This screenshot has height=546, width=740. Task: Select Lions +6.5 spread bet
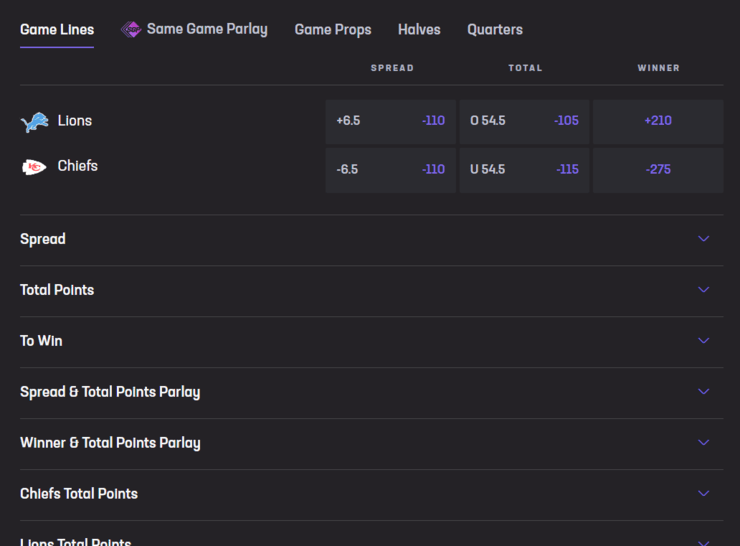click(x=390, y=121)
